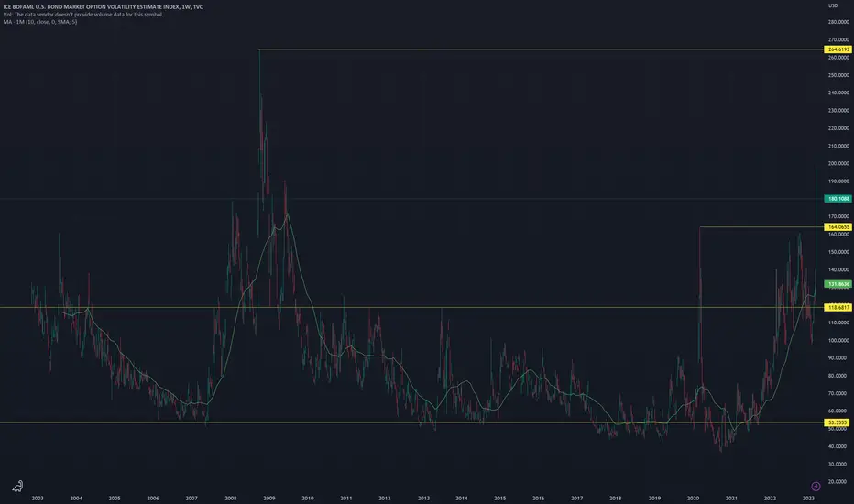Select the horizontal line at 118.6817
Image resolution: width=854 pixels, height=504 pixels.
[x=411, y=307]
